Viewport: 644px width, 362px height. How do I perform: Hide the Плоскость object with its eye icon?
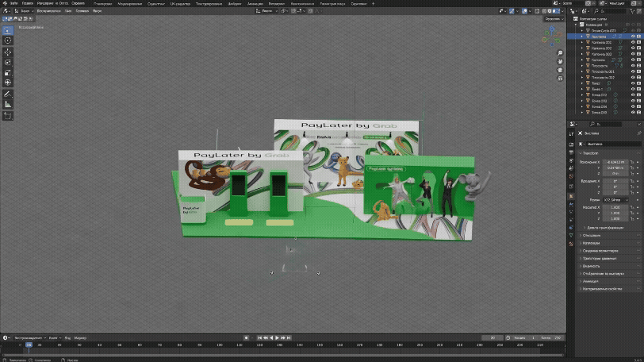[633, 66]
